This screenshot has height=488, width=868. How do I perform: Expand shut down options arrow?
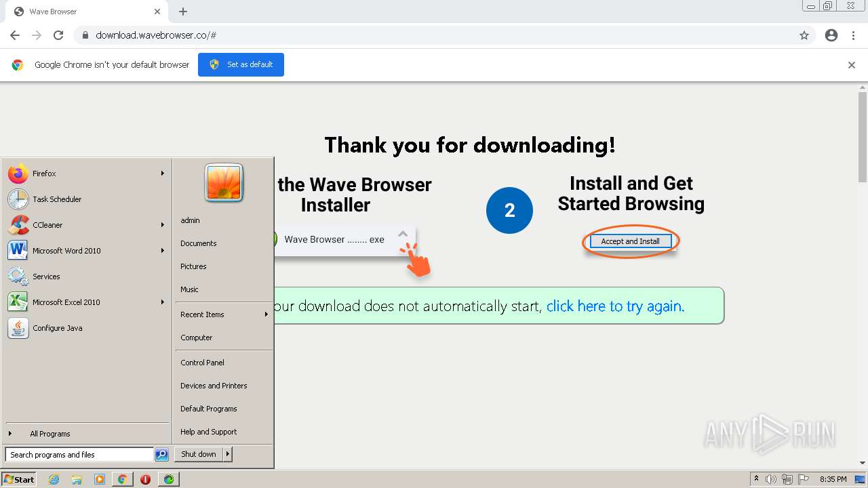coord(228,454)
